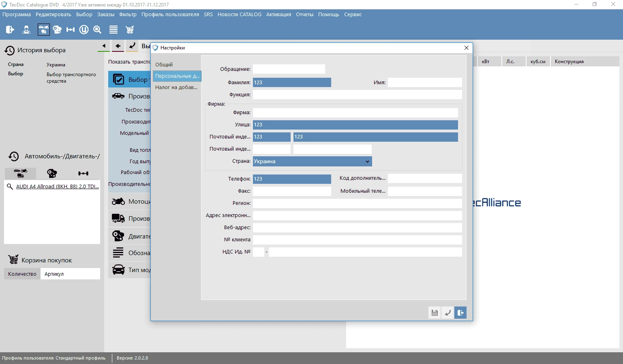623x364 pixels.
Task: Click the Версия 2.0.2.8 status text
Action: [x=133, y=358]
